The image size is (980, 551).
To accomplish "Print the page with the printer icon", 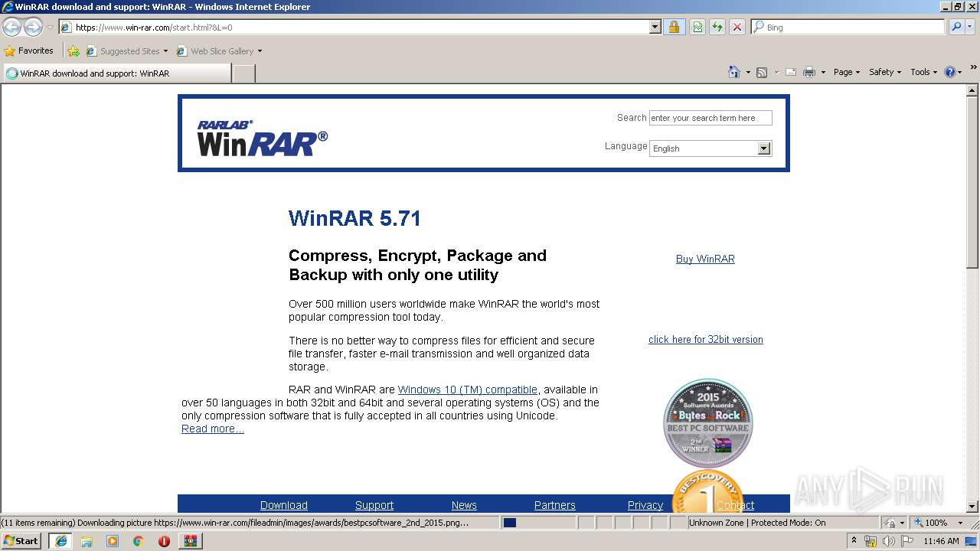I will click(809, 72).
